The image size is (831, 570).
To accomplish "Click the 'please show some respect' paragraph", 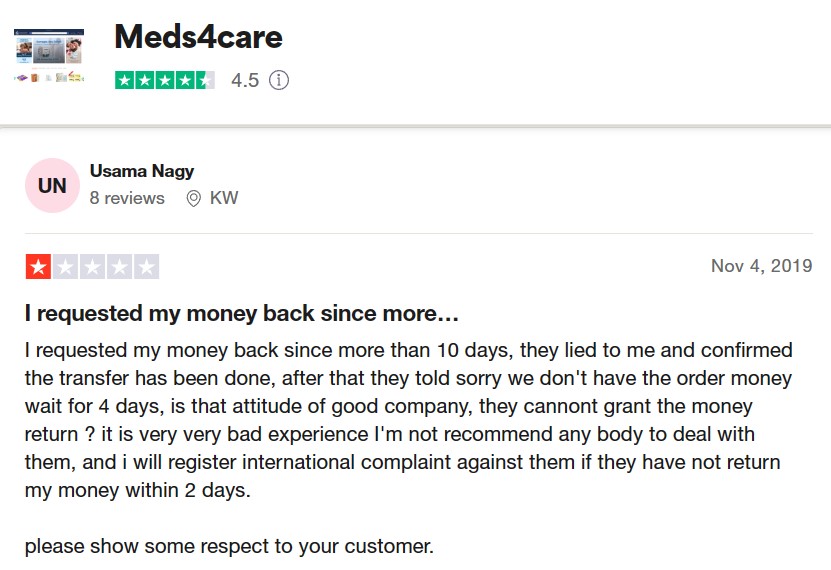I will coord(229,546).
